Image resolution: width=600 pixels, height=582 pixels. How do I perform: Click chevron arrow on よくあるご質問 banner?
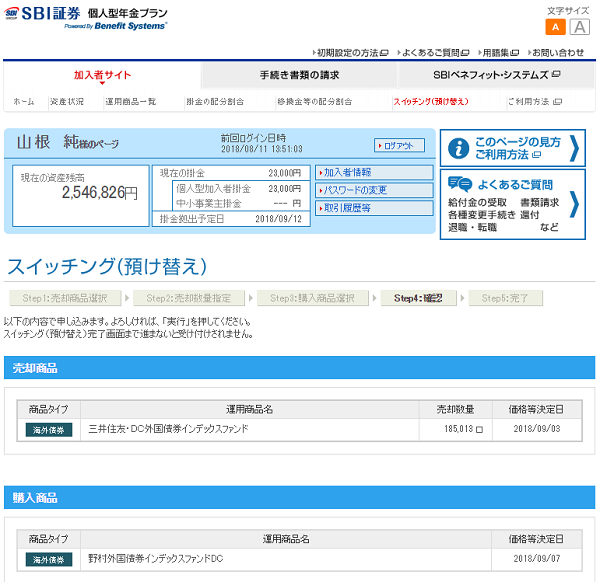574,205
